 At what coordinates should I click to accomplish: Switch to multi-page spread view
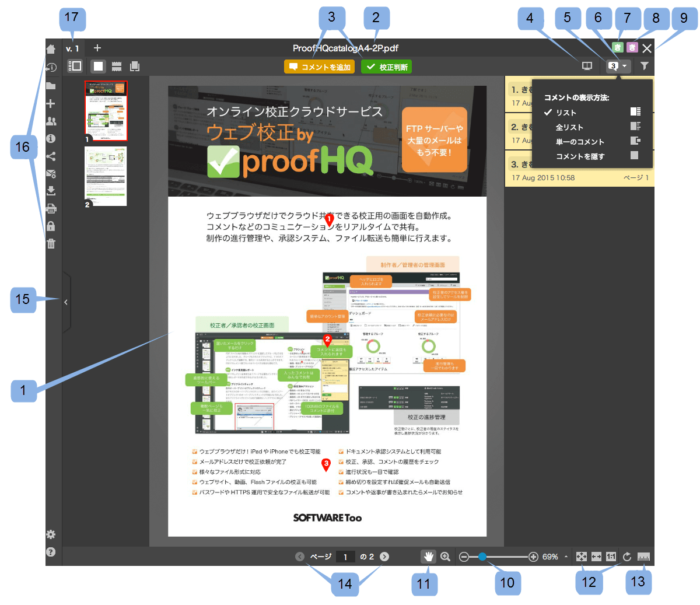point(135,66)
